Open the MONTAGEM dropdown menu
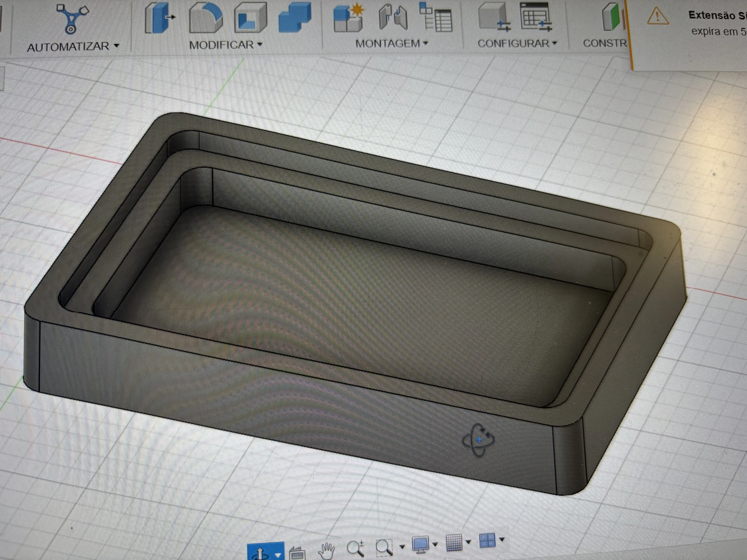The height and width of the screenshot is (560, 747). (x=392, y=43)
